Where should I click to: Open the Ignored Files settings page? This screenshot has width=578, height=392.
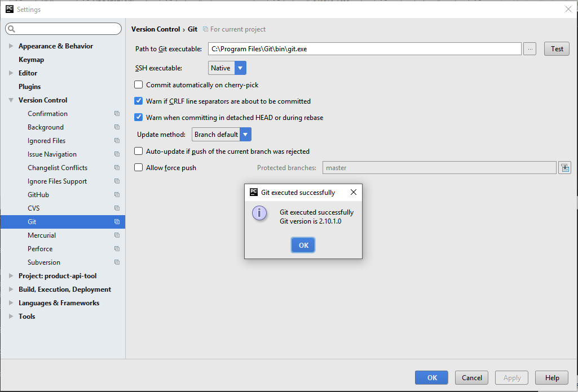pyautogui.click(x=46, y=141)
